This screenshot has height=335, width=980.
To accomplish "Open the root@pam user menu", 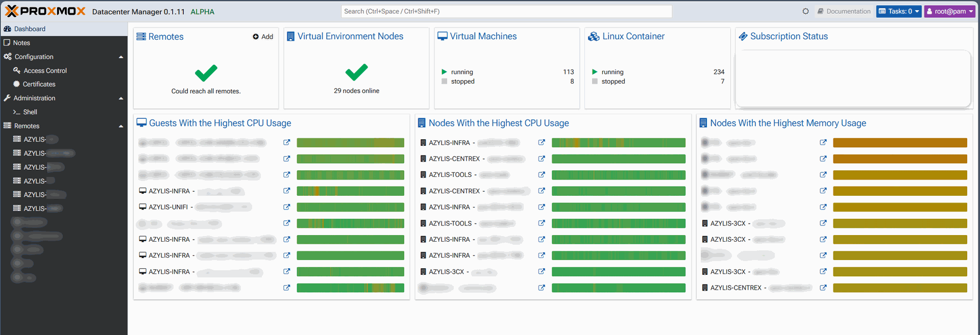I will pyautogui.click(x=950, y=11).
